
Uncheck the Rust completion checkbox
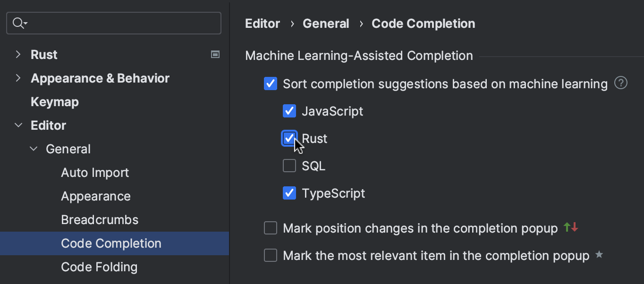point(289,138)
